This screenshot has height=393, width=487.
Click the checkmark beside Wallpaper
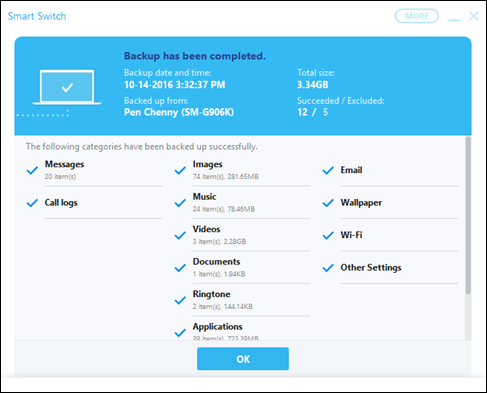coord(328,203)
